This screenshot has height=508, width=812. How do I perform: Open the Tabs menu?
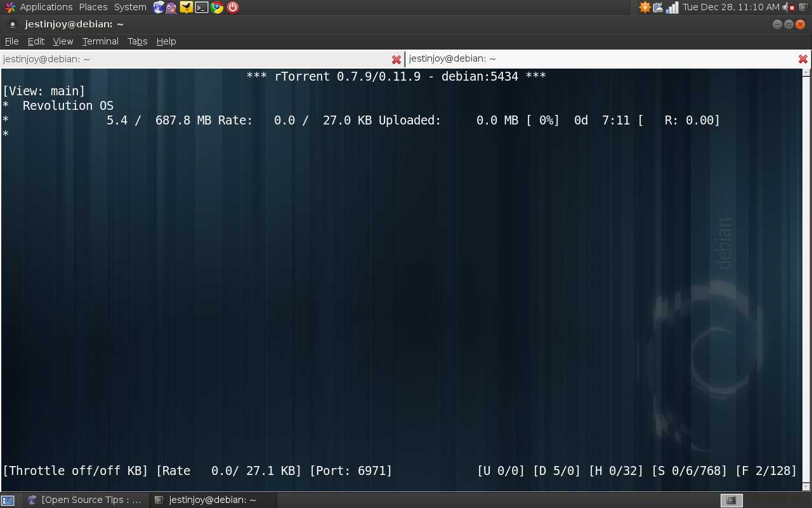(x=138, y=41)
